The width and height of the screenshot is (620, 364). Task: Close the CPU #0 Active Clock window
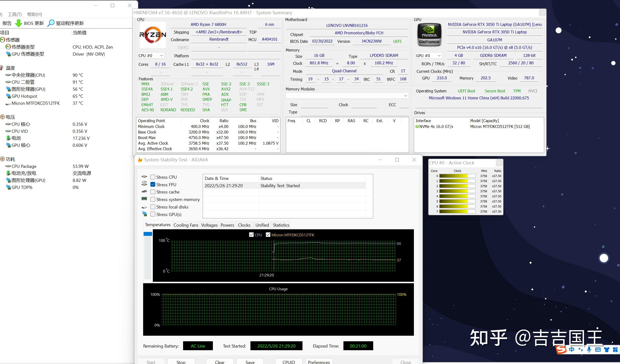click(499, 163)
